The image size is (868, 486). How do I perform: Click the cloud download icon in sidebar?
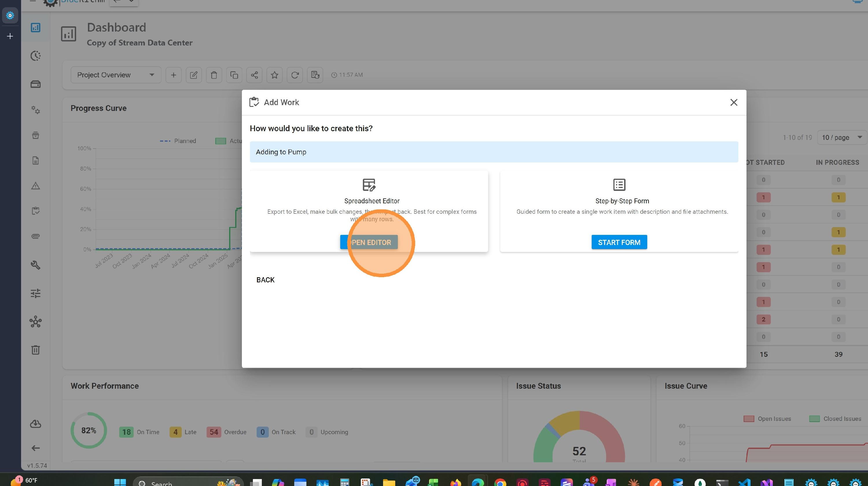pyautogui.click(x=35, y=424)
